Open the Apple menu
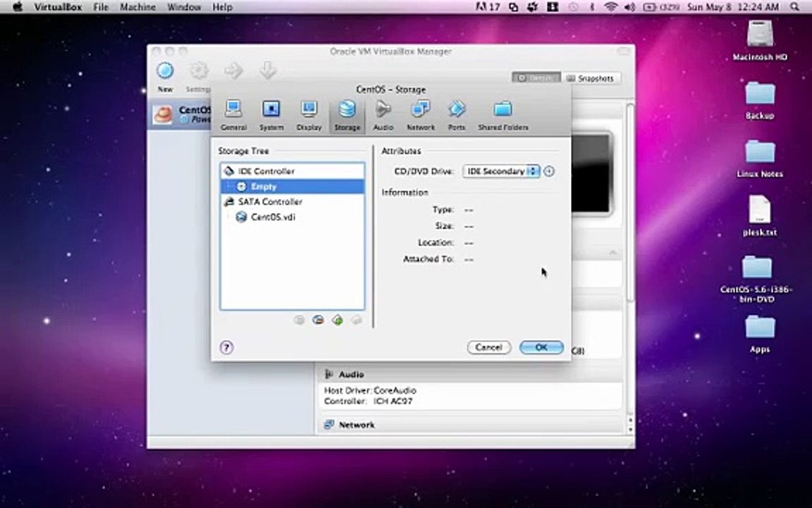The image size is (812, 508). 17,7
